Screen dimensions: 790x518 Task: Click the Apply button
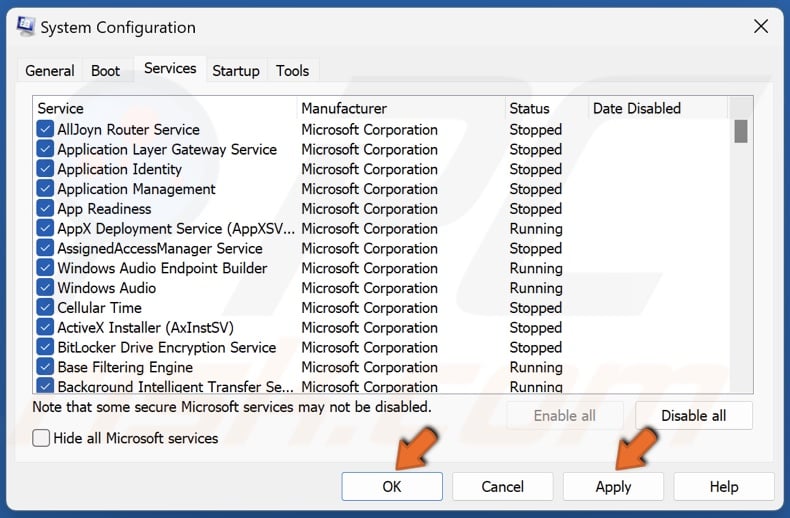613,487
